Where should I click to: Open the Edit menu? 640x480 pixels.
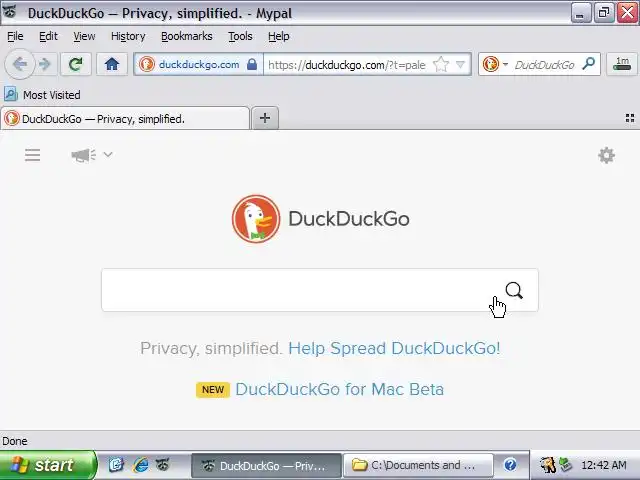click(48, 36)
